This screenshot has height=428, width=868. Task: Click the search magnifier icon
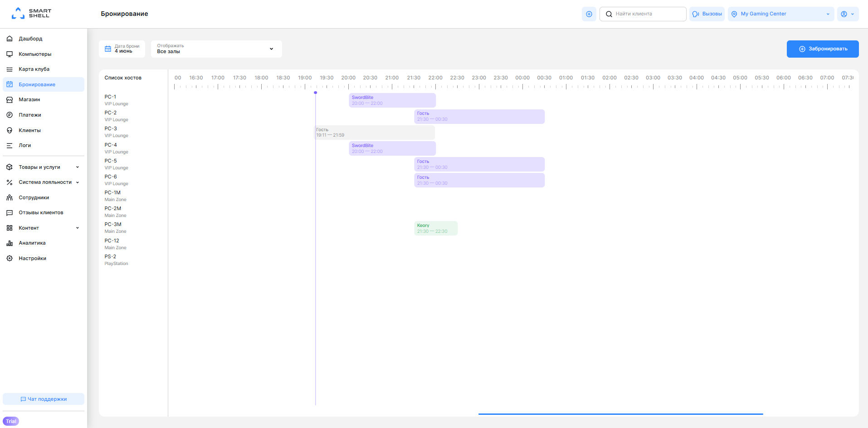609,14
